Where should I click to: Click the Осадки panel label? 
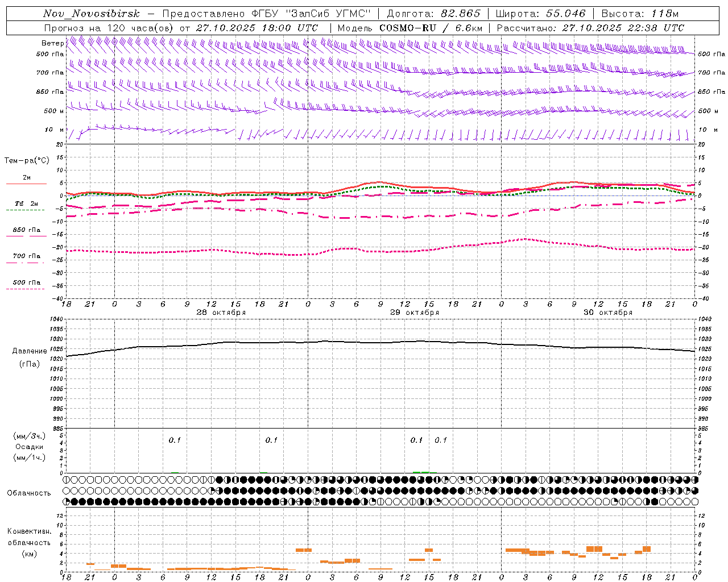pos(29,447)
